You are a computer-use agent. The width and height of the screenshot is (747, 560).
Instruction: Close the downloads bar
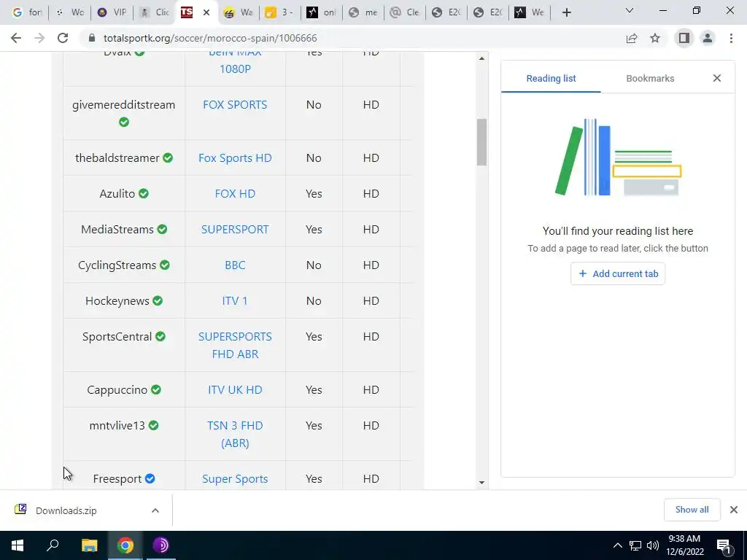click(x=734, y=510)
